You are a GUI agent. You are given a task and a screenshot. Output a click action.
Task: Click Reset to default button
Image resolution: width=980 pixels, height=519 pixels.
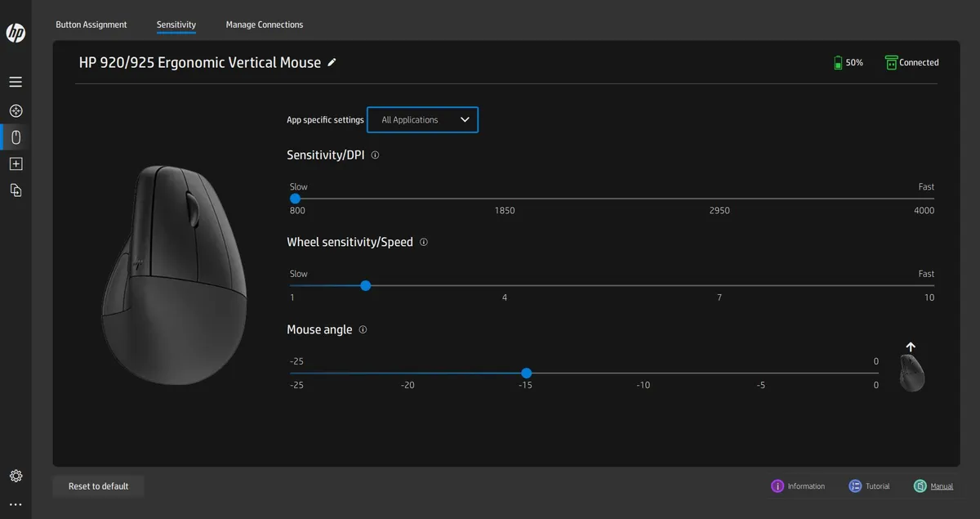coord(98,486)
